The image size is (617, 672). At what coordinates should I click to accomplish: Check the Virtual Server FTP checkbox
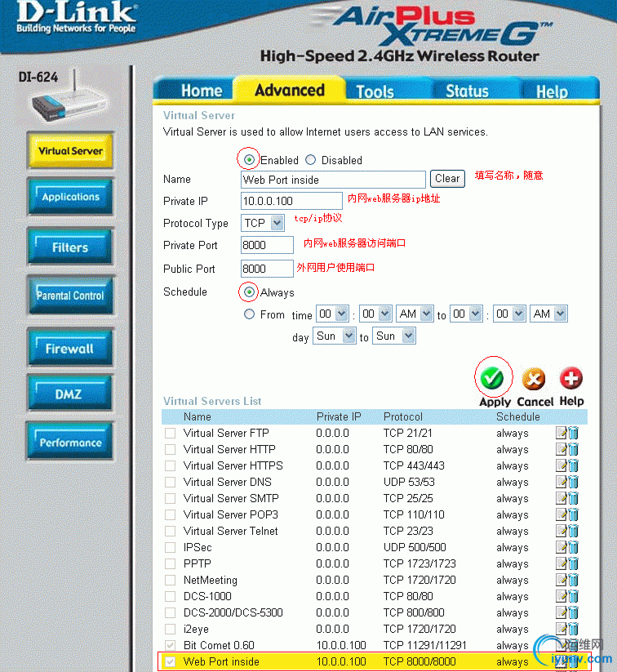tap(170, 433)
